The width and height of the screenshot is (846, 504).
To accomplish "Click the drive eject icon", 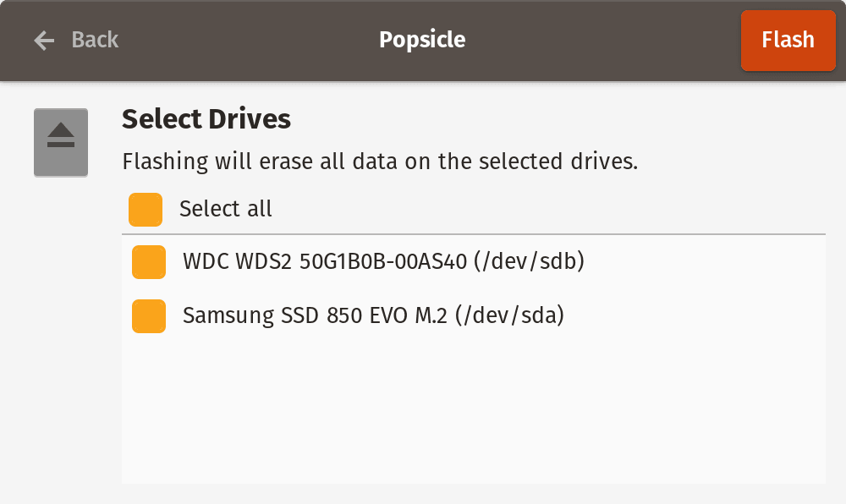I will coord(61,135).
